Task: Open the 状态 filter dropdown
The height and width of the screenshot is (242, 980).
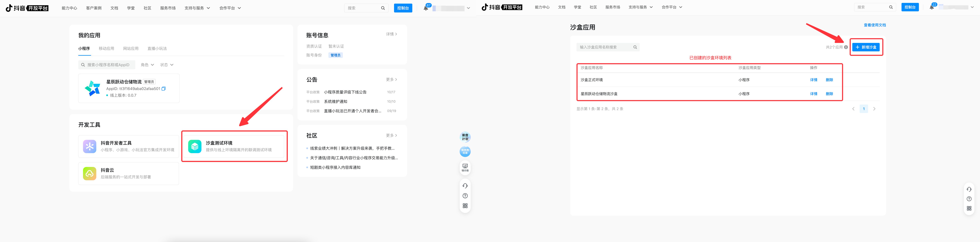Action: click(x=167, y=65)
